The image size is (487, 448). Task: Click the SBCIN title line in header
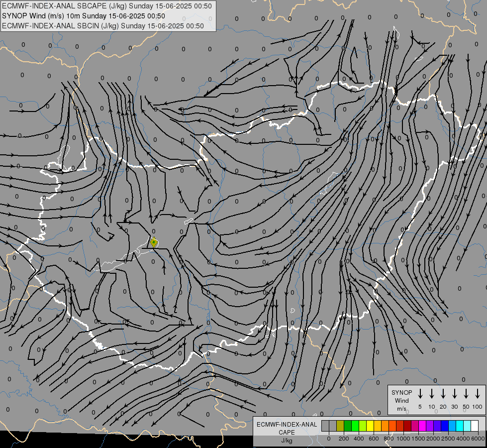tap(103, 26)
